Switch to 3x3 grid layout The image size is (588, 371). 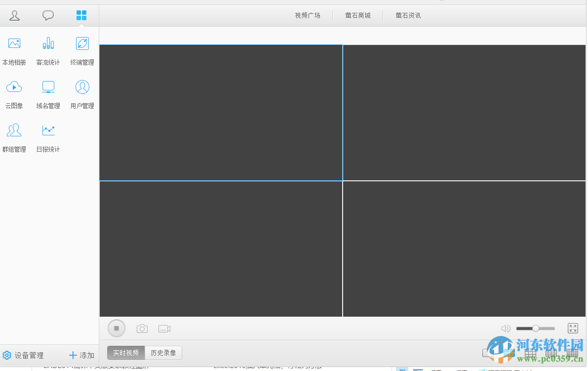click(x=530, y=353)
